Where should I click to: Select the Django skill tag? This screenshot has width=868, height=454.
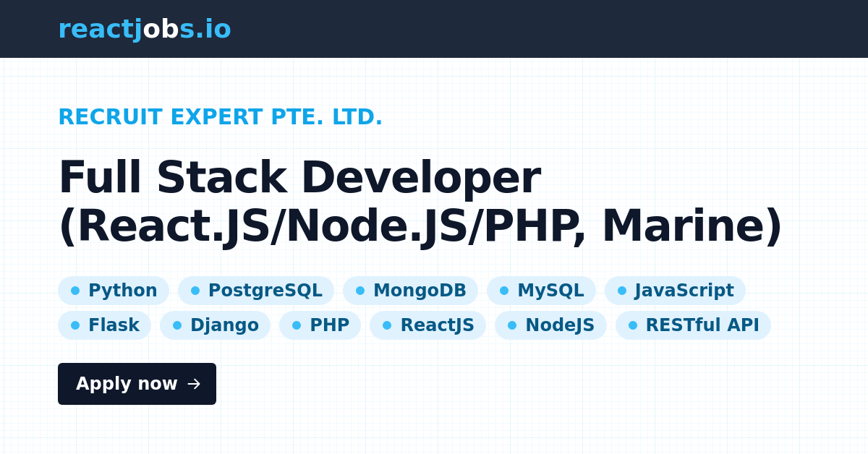[x=215, y=325]
